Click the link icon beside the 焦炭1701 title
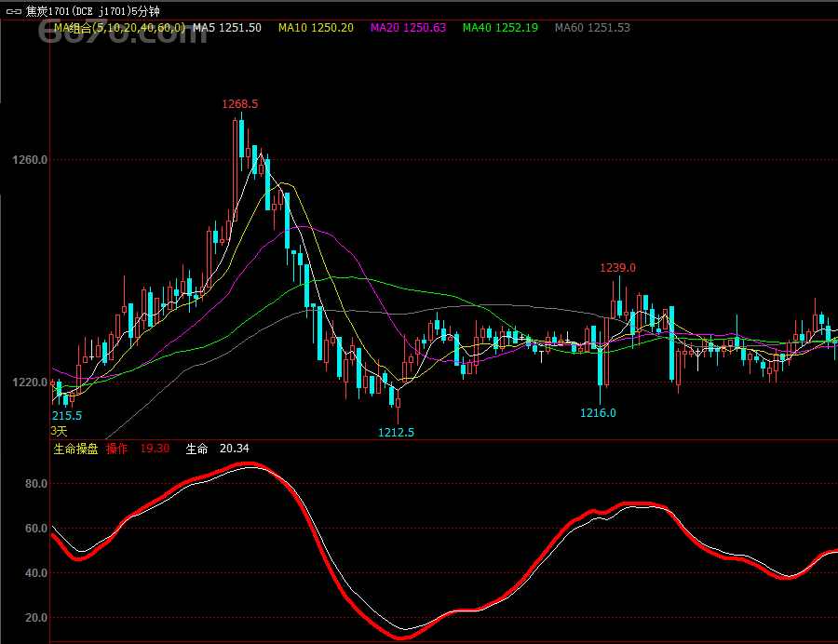838x644 pixels. (14, 10)
